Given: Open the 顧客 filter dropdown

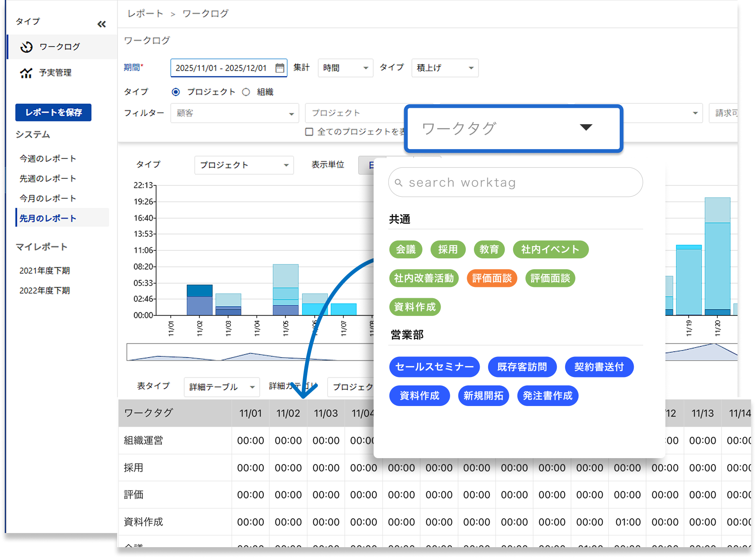Looking at the screenshot, I should click(x=235, y=113).
